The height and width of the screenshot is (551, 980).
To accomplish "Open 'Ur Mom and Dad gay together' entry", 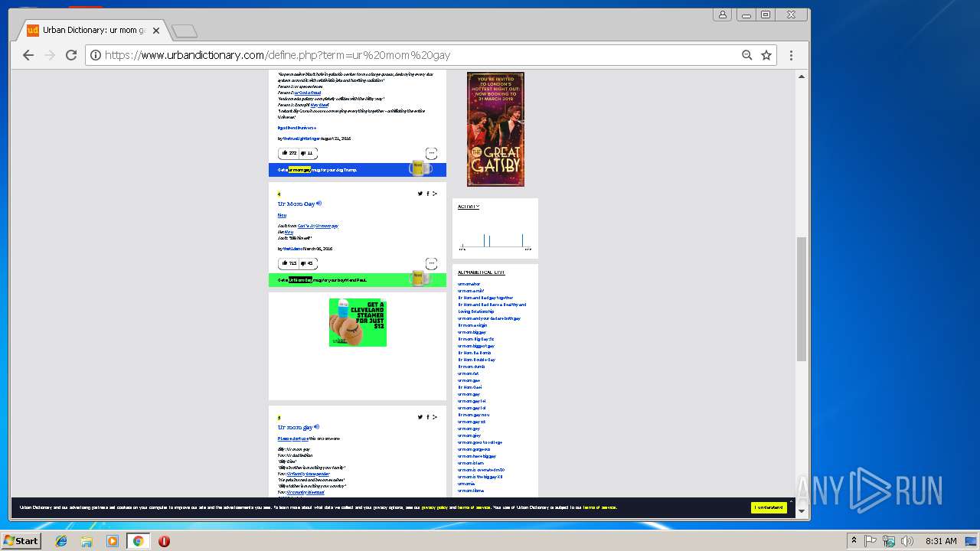I will tap(485, 298).
